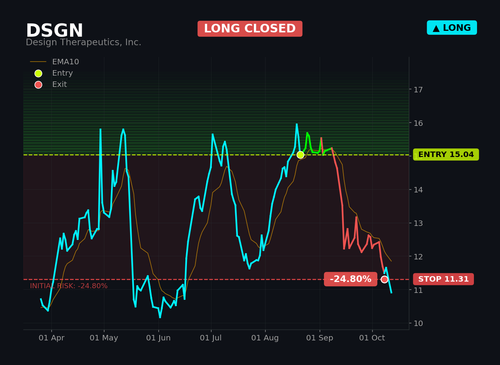Click the 01 Aug date label
This screenshot has width=500, height=365.
pos(265,338)
